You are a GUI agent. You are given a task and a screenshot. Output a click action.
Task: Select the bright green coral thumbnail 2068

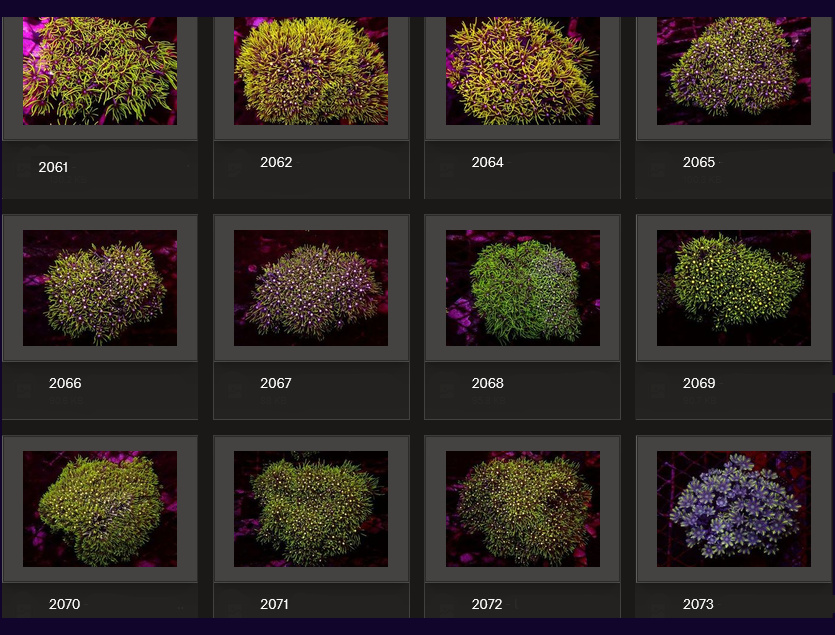[x=523, y=288]
